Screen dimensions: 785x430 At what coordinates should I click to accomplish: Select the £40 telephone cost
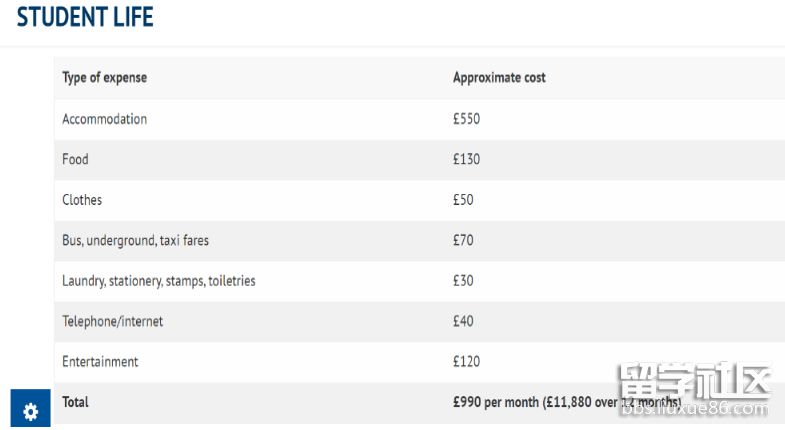463,321
